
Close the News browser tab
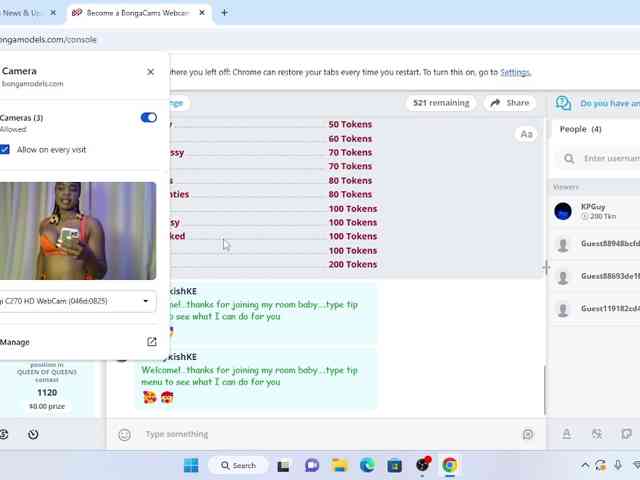click(53, 13)
